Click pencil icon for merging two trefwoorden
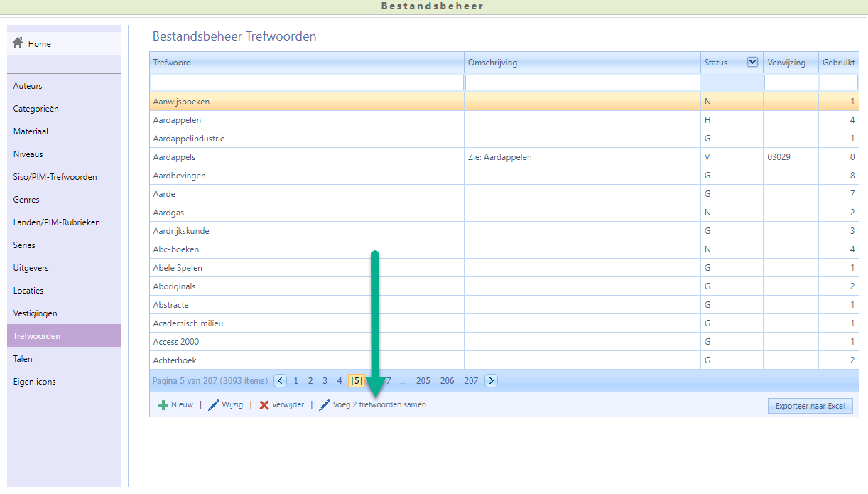This screenshot has height=494, width=868. click(325, 405)
